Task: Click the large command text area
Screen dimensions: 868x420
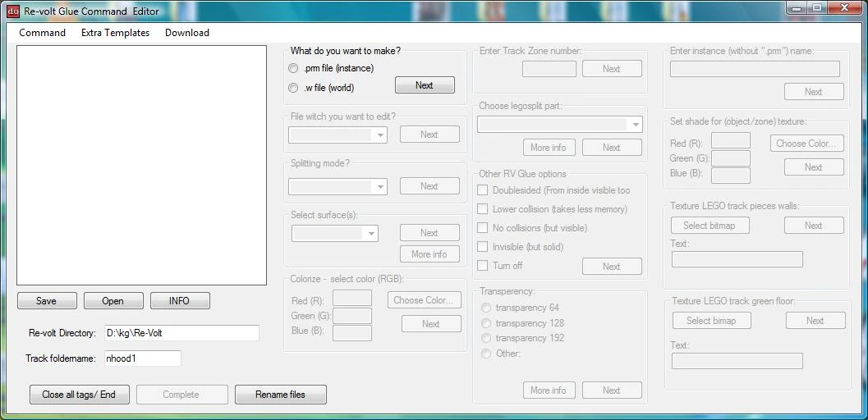Action: tap(142, 165)
